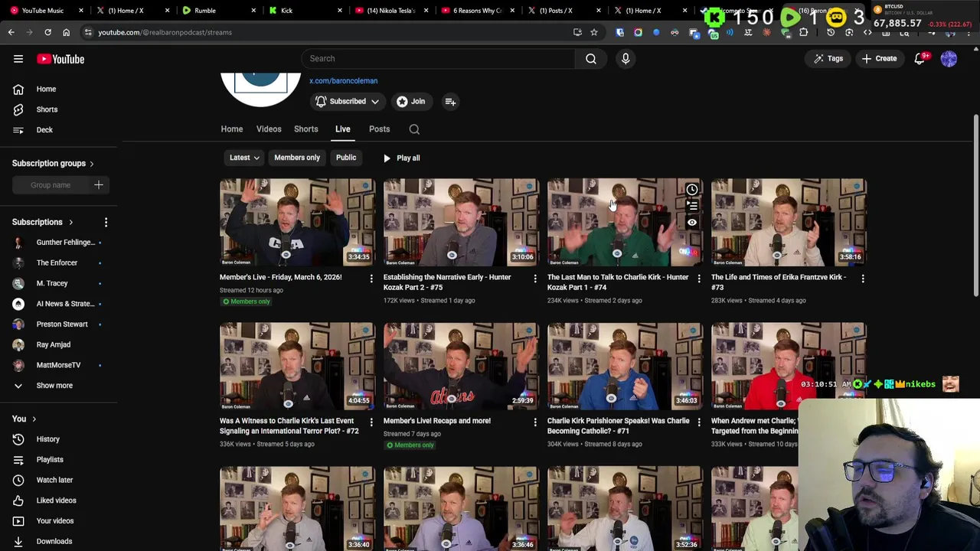980x551 pixels.
Task: Expand the Subscriptions section arrow
Action: (x=70, y=222)
